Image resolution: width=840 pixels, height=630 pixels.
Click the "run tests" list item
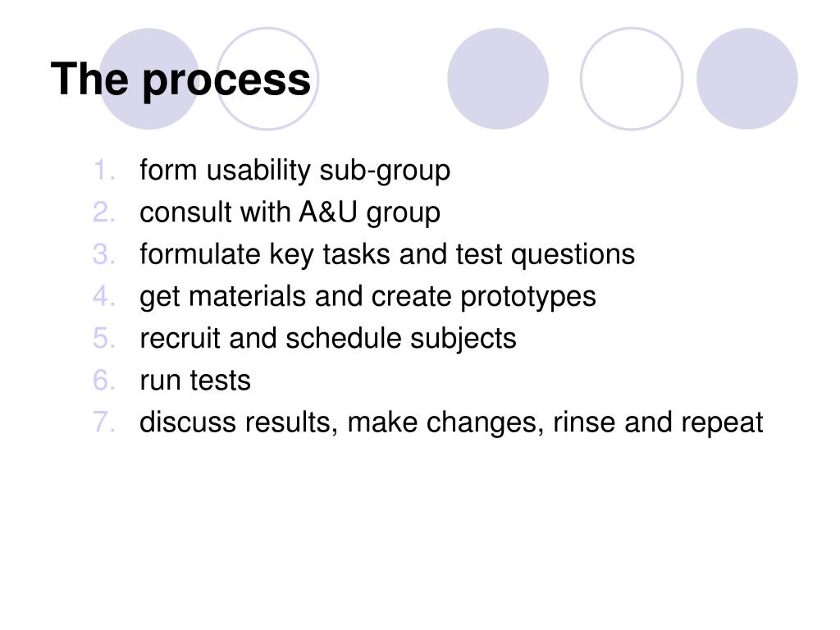195,381
